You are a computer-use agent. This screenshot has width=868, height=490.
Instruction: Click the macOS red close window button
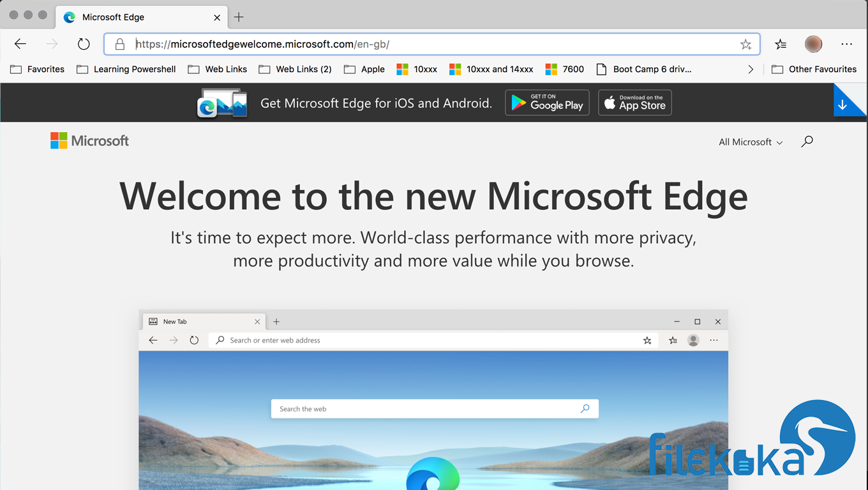pyautogui.click(x=14, y=15)
